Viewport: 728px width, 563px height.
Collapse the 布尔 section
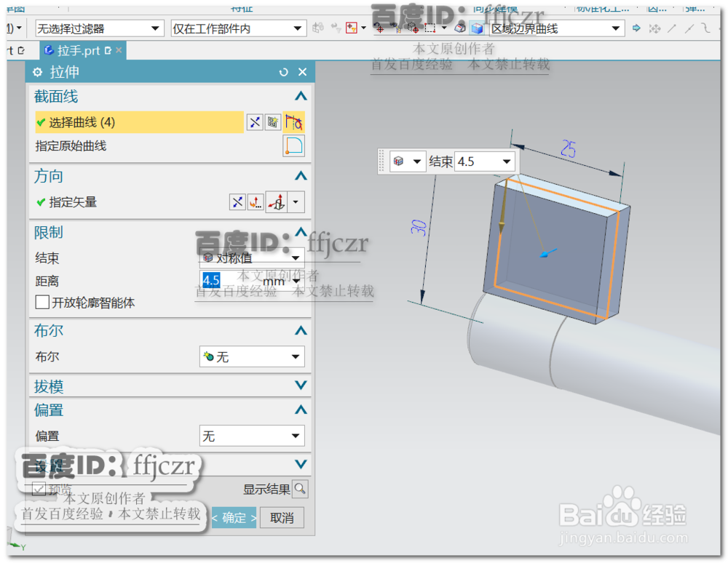301,330
